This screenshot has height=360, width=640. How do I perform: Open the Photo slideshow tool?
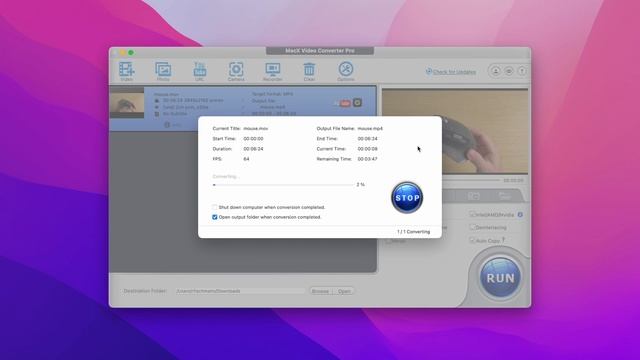pyautogui.click(x=163, y=71)
